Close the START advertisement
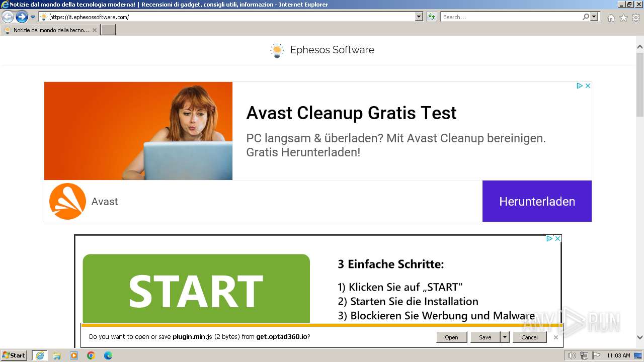The image size is (644, 362). tap(557, 239)
